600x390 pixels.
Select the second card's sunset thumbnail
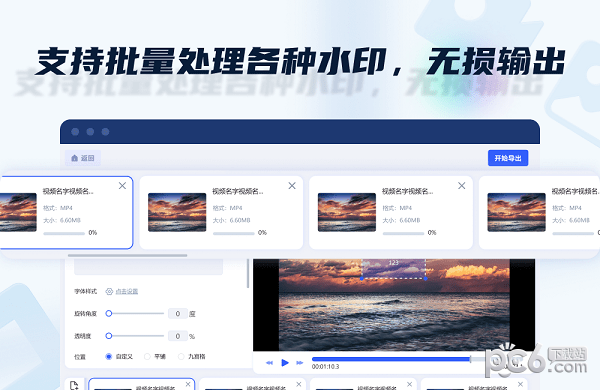point(177,212)
